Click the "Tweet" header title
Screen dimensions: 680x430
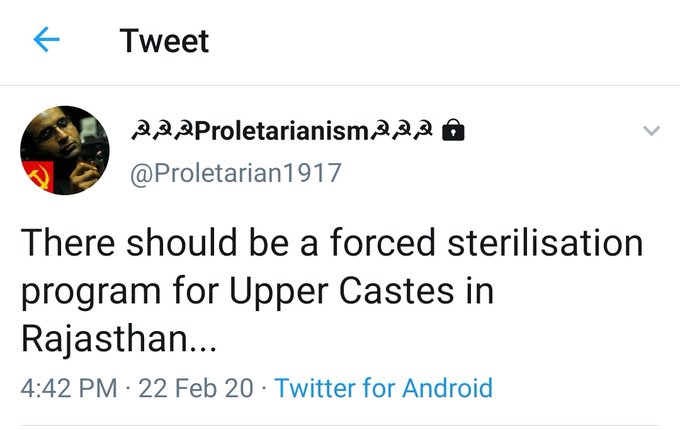(x=164, y=41)
